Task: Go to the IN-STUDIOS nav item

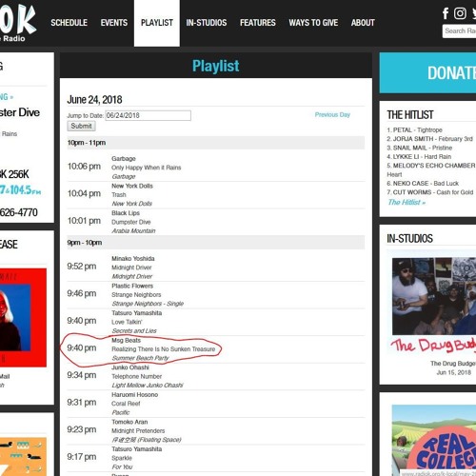Action: point(207,23)
